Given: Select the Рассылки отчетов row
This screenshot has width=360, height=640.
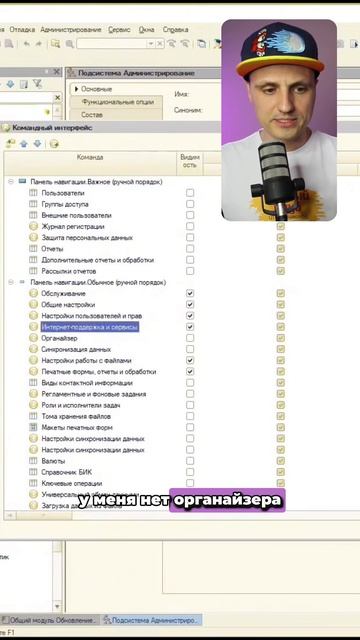Looking at the screenshot, I should [x=69, y=271].
